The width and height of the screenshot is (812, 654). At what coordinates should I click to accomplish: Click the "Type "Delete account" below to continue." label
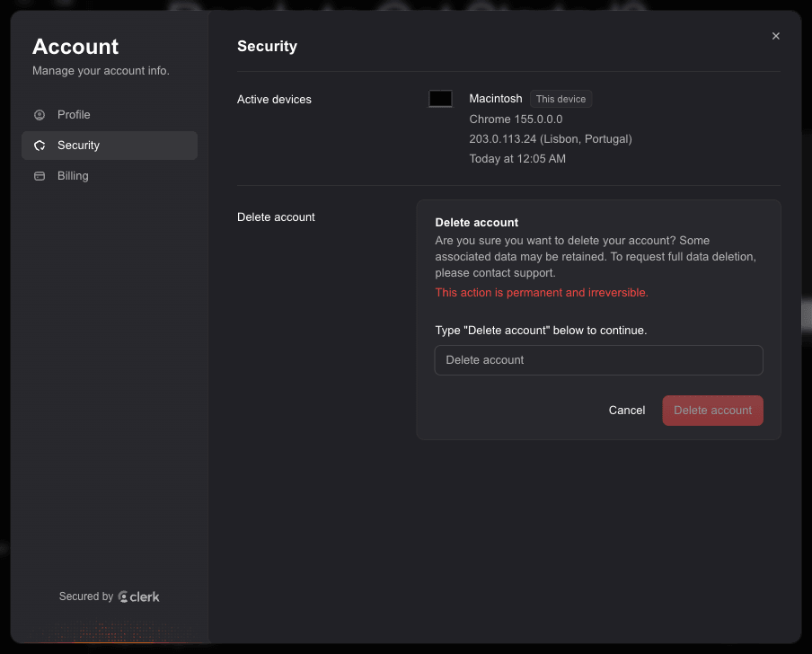[x=541, y=331]
